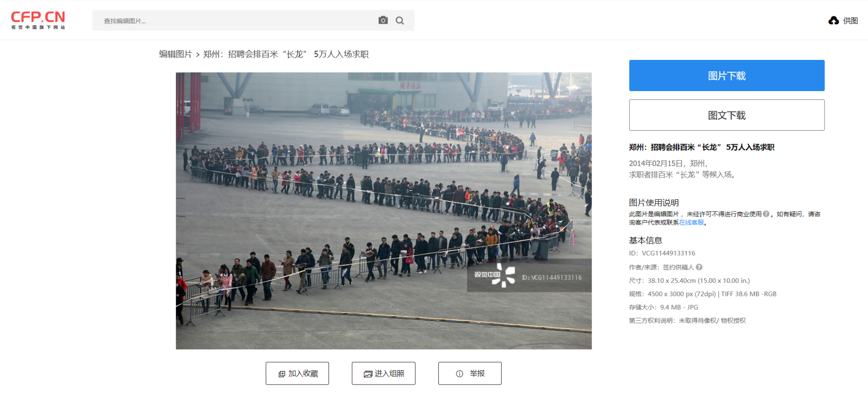Open 供图 in the top bar
This screenshot has height=401, width=868.
(850, 20)
